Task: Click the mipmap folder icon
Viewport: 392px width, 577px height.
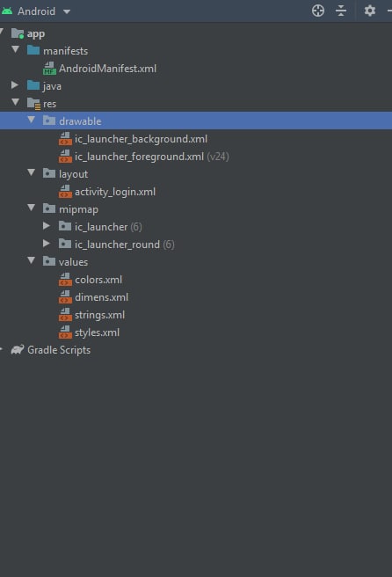Action: (x=49, y=208)
